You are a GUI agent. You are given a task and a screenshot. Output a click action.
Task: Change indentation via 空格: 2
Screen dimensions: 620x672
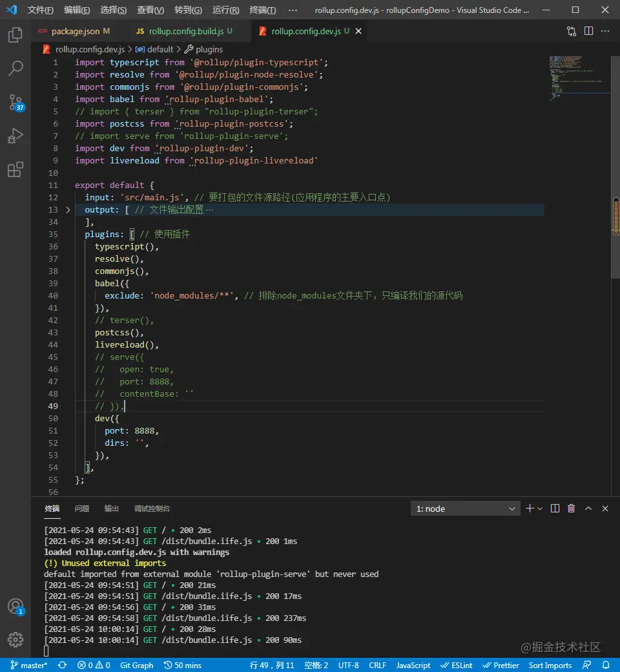[x=316, y=665]
